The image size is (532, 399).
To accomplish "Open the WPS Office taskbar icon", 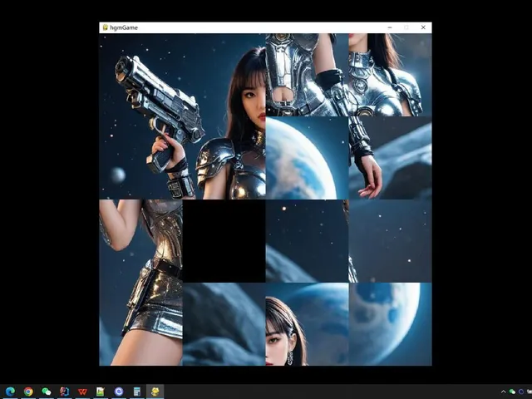I will point(82,392).
